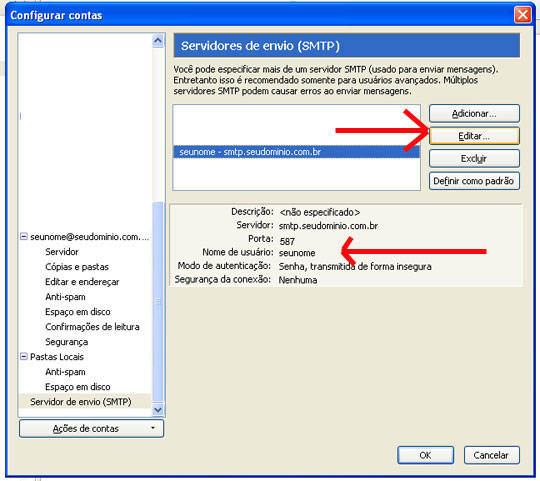Click scroll down arrow in accounts list
The width and height of the screenshot is (540, 481).
point(158,409)
